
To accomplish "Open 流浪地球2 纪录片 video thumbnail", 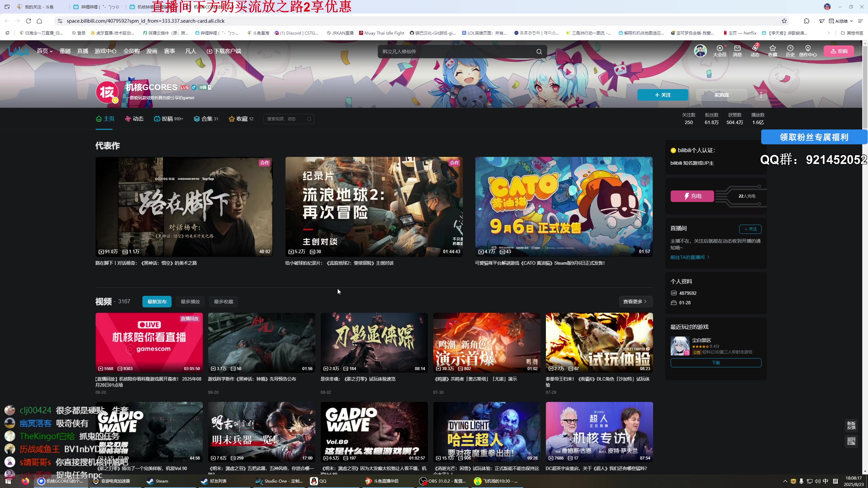I will (x=374, y=207).
